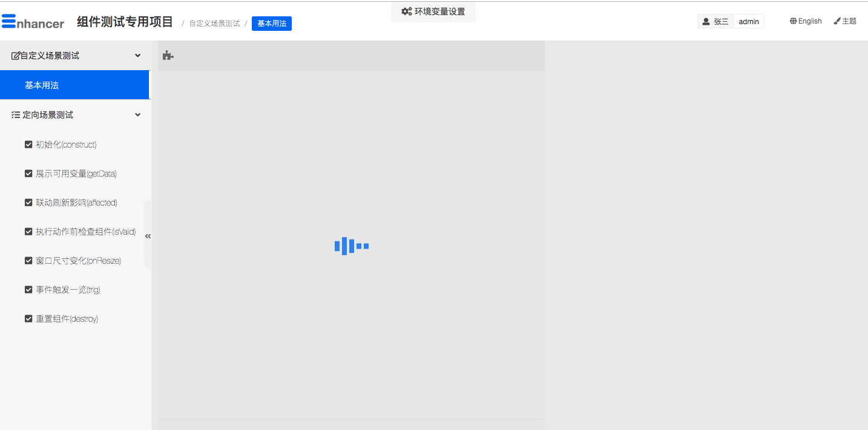The height and width of the screenshot is (430, 868).
Task: Click the 自定义场景测试 breadcrumb link
Action: click(x=214, y=24)
